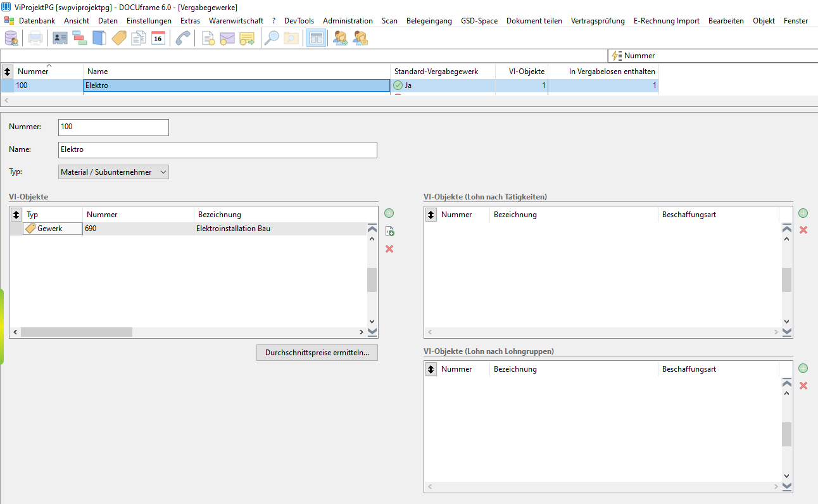Sort by Standard-Vergabegewerk column header
Screen dimensions: 818x504
point(442,72)
